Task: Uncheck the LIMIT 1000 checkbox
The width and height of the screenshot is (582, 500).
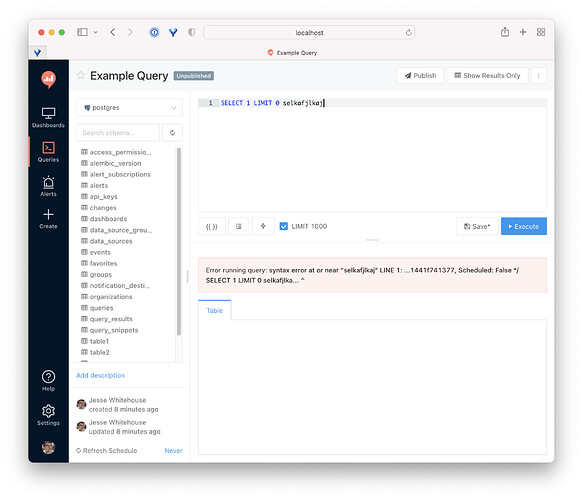Action: 284,226
